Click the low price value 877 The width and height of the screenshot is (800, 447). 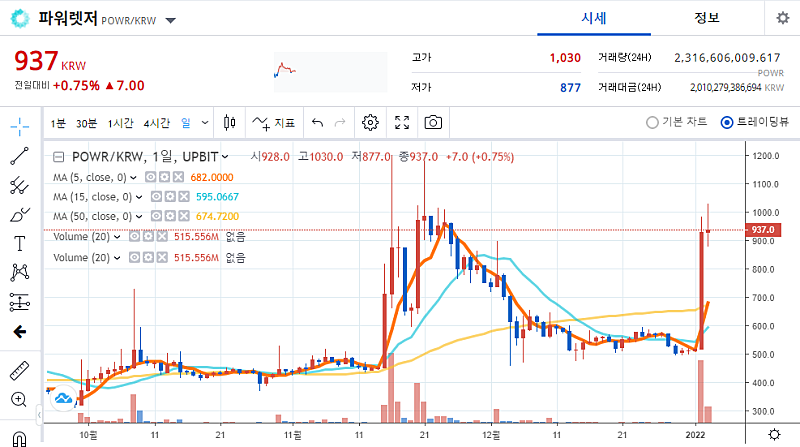570,88
